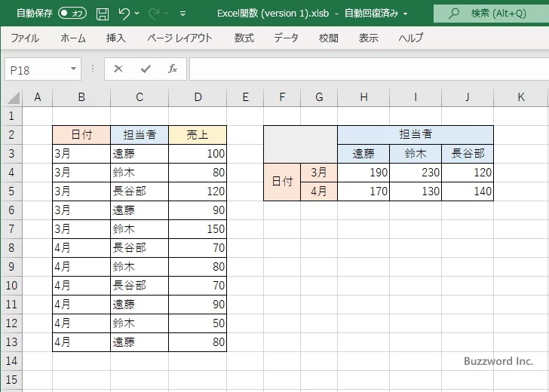Open the Undo history dropdown arrow

point(137,14)
